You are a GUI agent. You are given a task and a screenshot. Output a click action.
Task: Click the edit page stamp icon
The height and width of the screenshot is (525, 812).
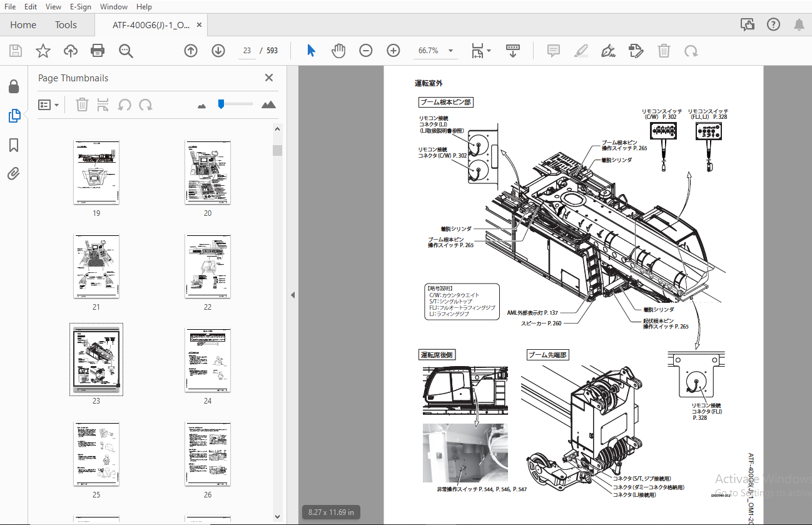click(x=636, y=51)
